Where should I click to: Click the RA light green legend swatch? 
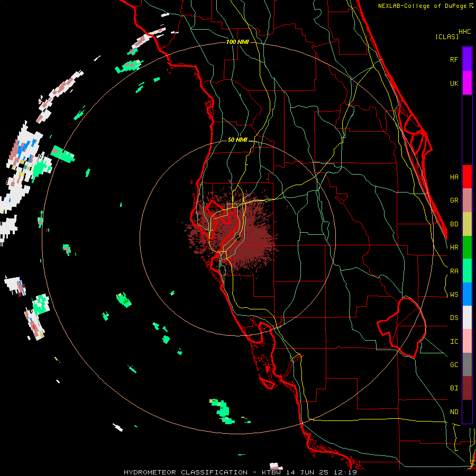[467, 271]
